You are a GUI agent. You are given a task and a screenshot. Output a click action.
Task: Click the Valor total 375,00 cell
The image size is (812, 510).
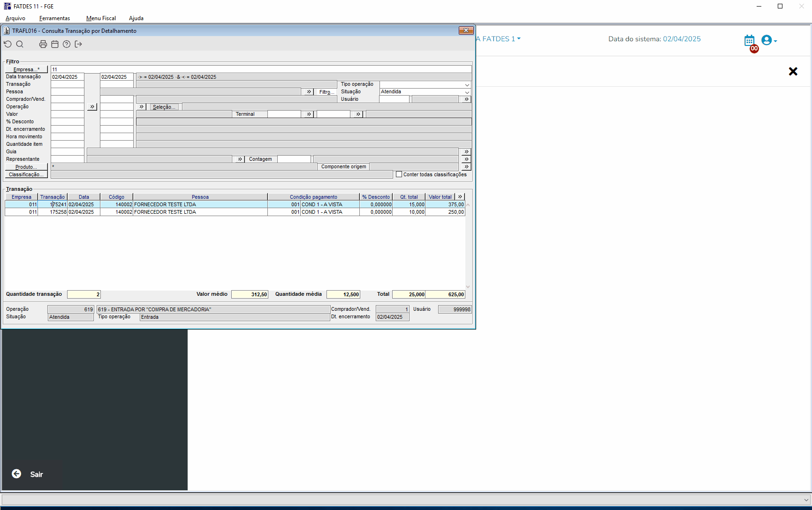coord(445,204)
